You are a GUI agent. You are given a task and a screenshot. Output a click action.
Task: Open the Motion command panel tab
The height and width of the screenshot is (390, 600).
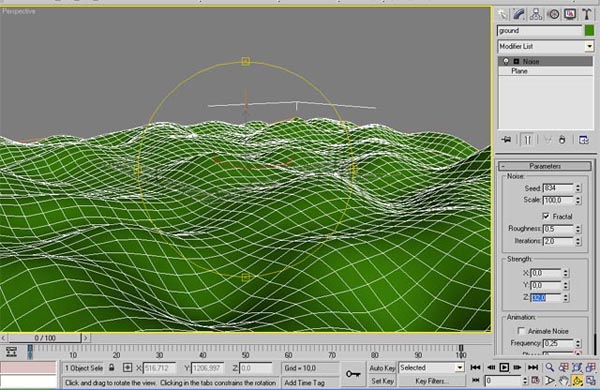pos(553,15)
